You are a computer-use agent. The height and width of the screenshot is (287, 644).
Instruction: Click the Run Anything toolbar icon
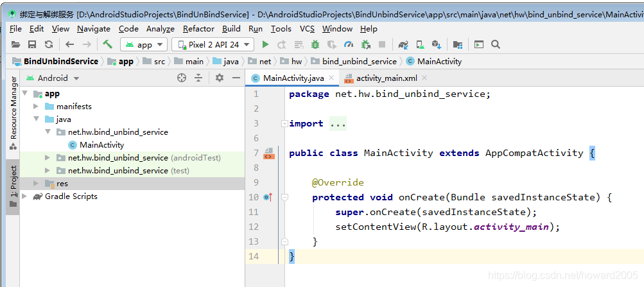tap(479, 44)
